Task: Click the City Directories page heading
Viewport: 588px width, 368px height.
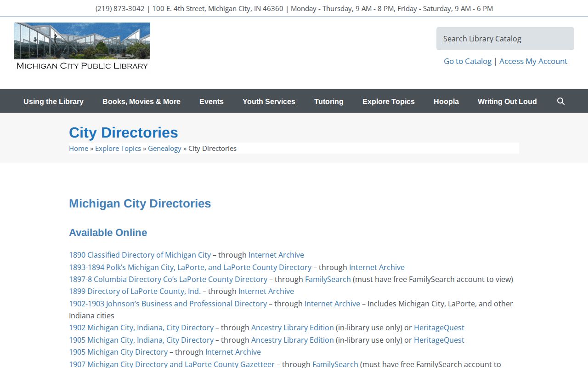Action: pos(124,132)
